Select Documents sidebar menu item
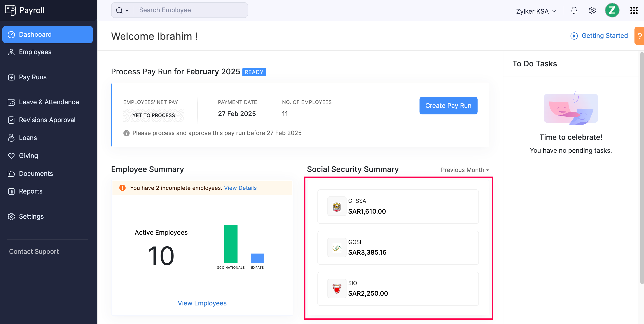 click(36, 173)
